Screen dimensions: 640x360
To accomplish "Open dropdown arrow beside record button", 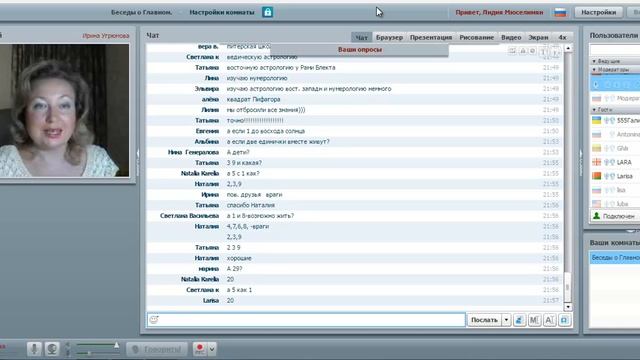I will (x=212, y=349).
